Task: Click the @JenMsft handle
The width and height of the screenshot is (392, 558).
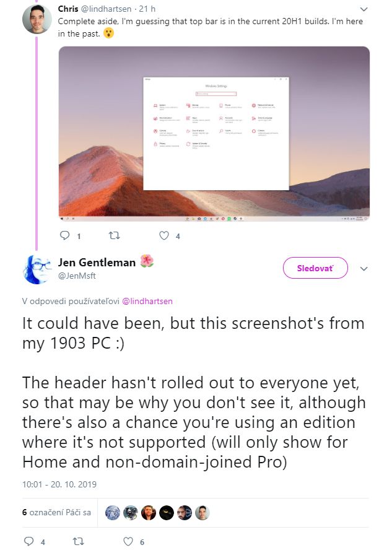Action: point(77,276)
